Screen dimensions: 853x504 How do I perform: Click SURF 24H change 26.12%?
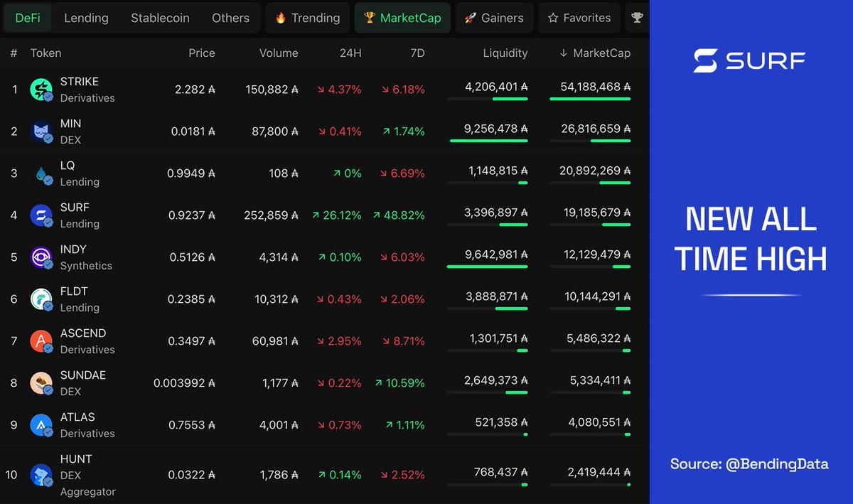point(337,215)
